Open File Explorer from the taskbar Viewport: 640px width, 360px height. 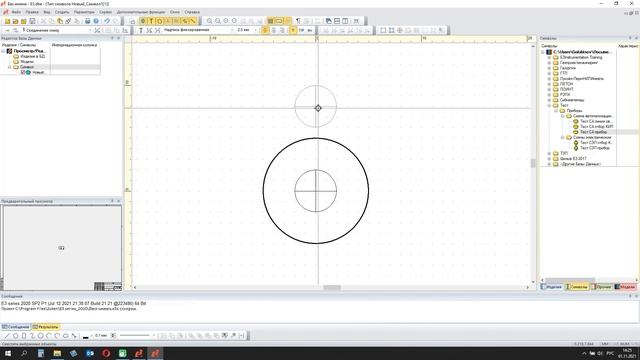pos(57,353)
